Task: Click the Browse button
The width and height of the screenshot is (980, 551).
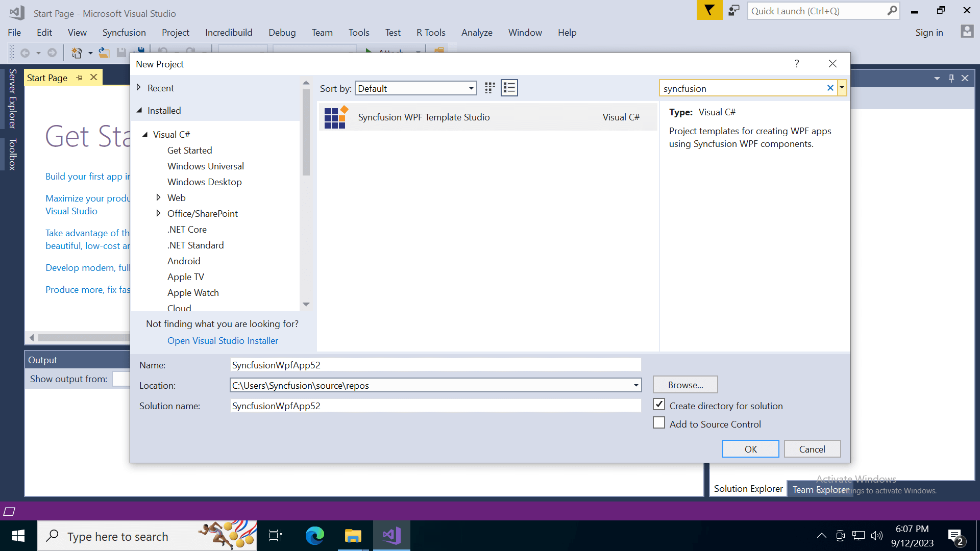Action: pos(685,385)
